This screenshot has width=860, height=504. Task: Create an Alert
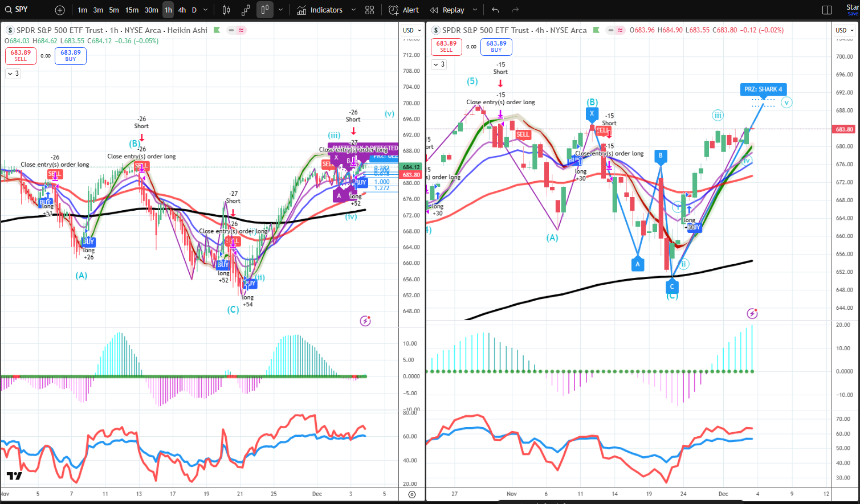pos(403,10)
